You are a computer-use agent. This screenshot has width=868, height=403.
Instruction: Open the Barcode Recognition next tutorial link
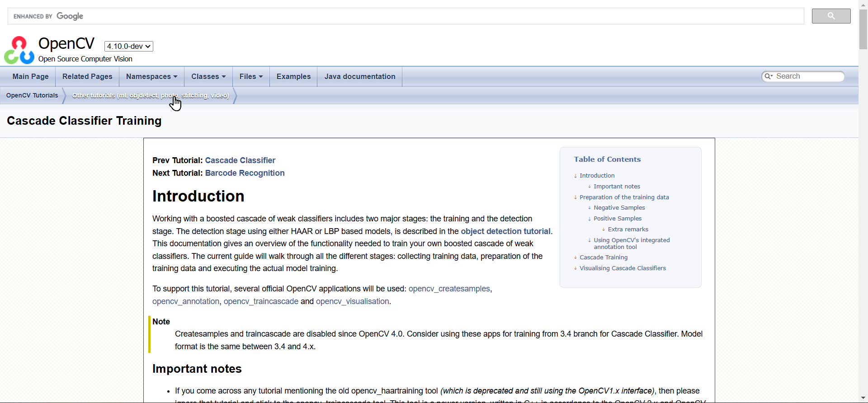[245, 173]
